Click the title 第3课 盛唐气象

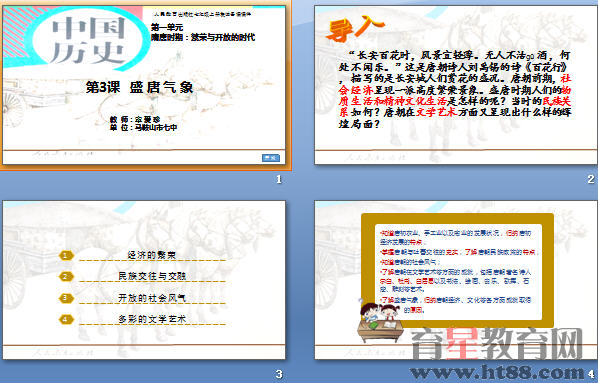pos(139,88)
